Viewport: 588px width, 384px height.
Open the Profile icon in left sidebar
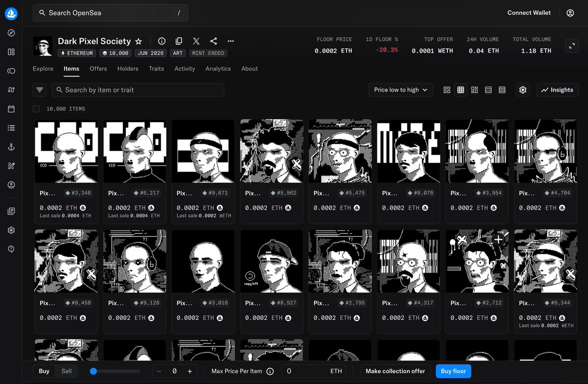(11, 185)
